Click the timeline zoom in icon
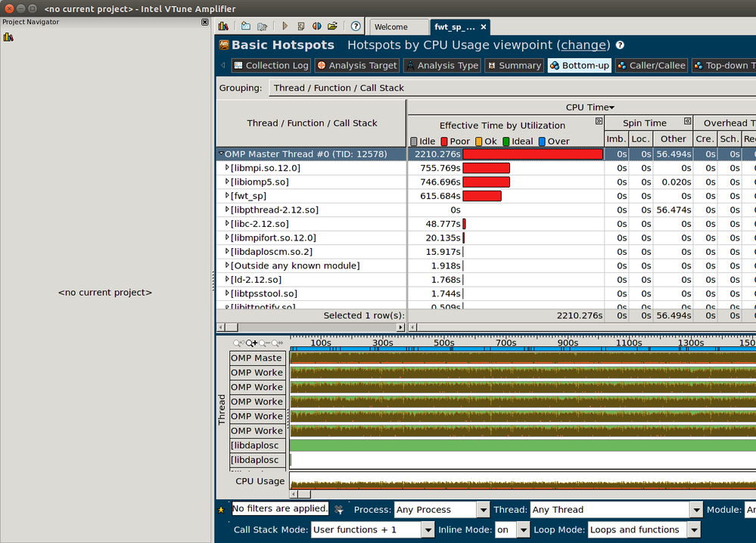Viewport: 756px width, 543px height. coord(251,343)
